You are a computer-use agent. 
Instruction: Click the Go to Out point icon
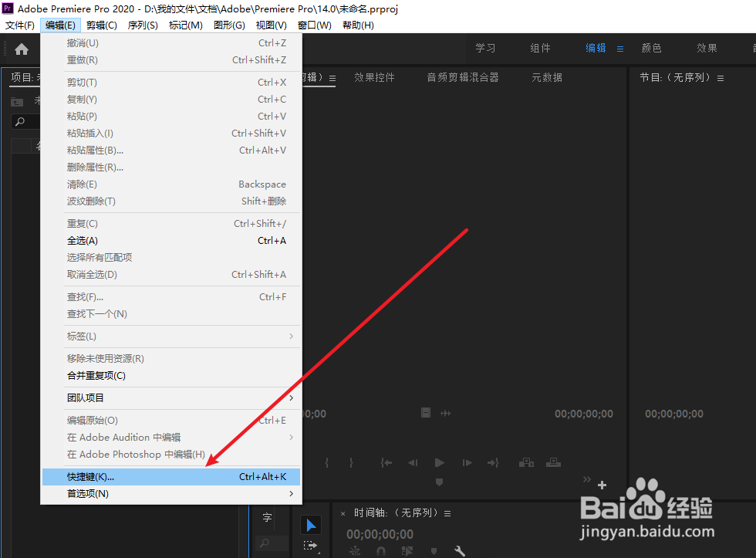tap(493, 463)
